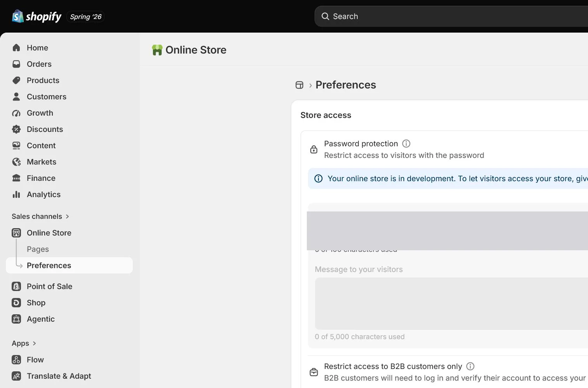The height and width of the screenshot is (388, 588).
Task: Click the 0 of 5,000 characters used text
Action: (360, 337)
